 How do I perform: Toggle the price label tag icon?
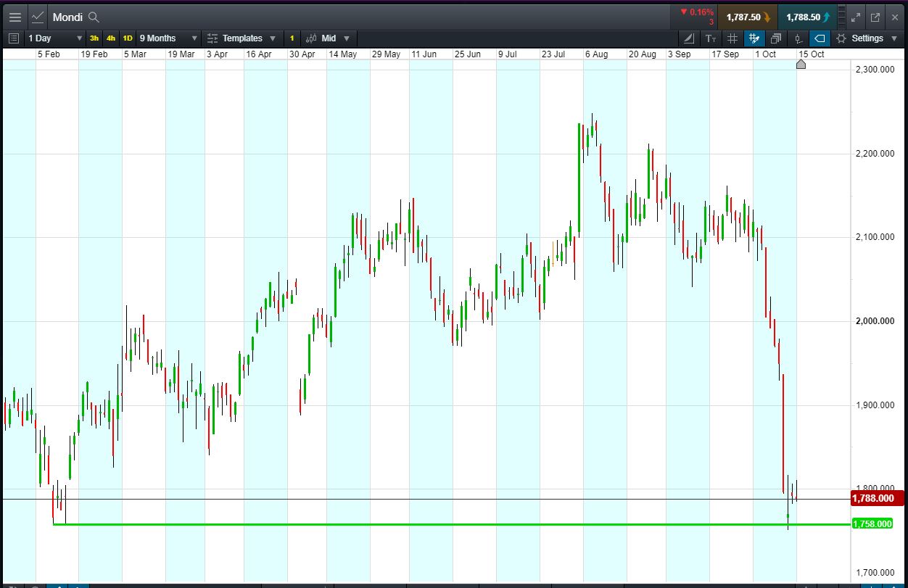(820, 38)
